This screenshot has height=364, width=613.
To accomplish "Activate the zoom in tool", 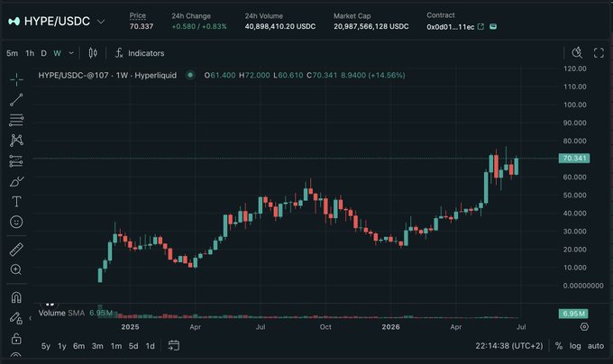I will [16, 269].
